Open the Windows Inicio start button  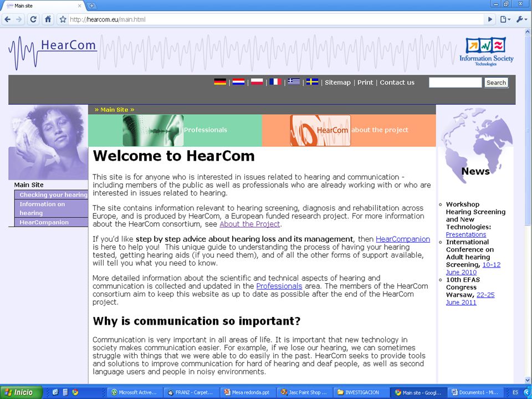pos(21,392)
